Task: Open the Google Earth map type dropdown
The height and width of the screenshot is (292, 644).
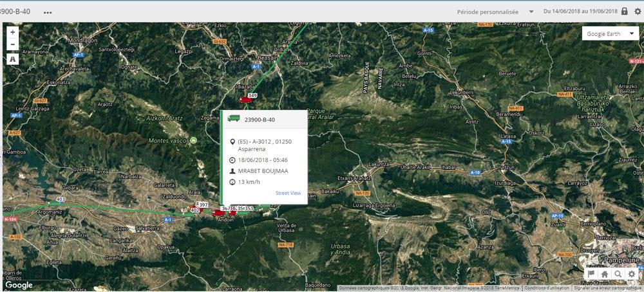Action: 611,33
